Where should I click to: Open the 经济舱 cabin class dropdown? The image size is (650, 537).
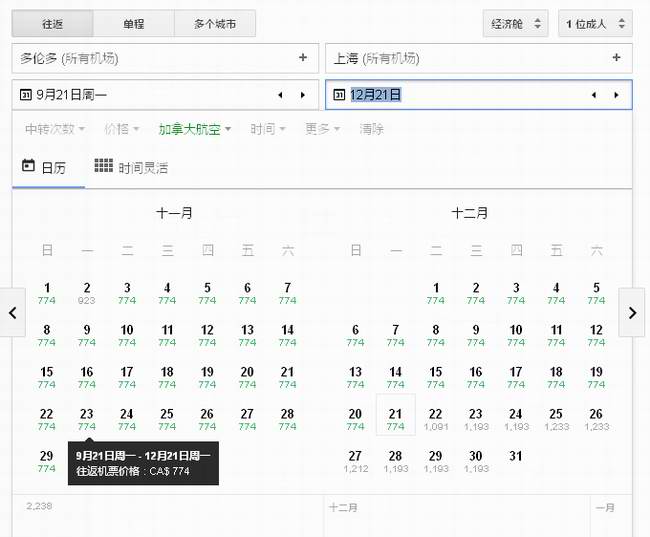pos(515,23)
